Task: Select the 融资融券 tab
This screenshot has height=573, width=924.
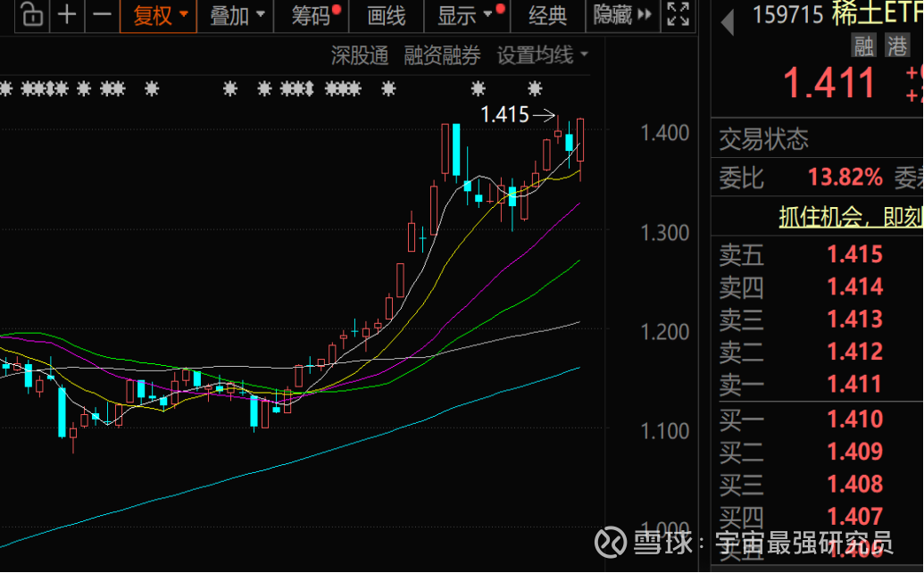Action: point(442,55)
